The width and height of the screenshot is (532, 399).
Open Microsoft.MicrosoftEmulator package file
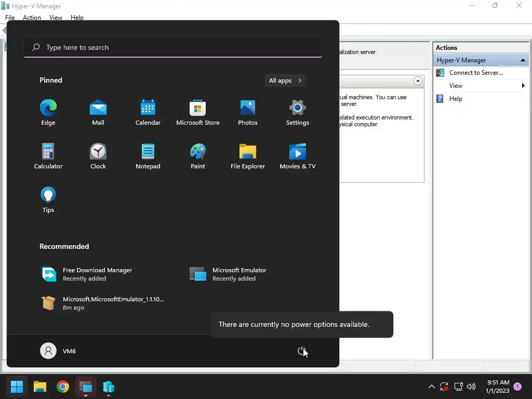(102, 303)
